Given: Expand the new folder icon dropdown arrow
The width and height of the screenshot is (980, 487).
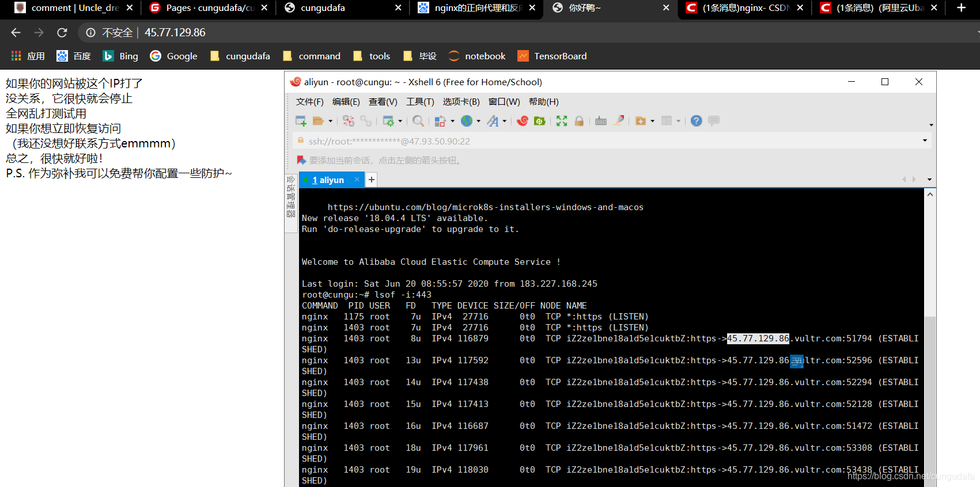Looking at the screenshot, I should coord(652,121).
